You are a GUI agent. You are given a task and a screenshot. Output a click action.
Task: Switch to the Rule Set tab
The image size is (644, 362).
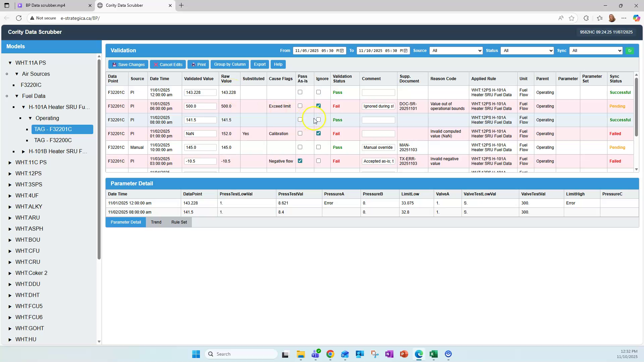tap(179, 222)
